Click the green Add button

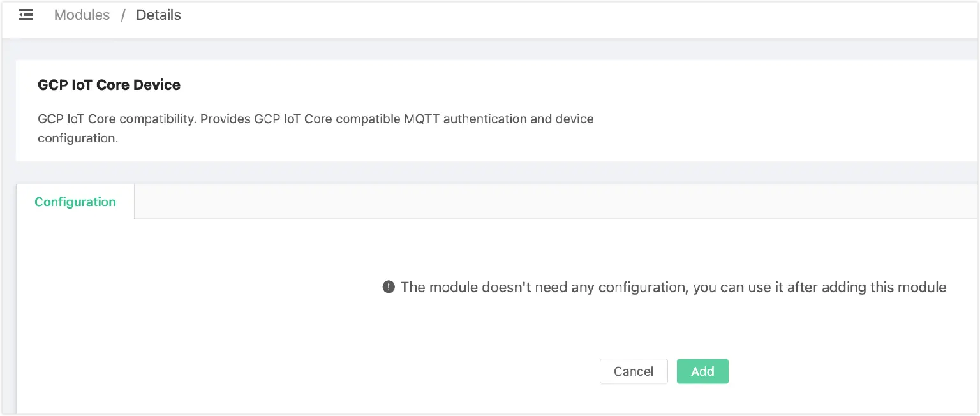click(x=702, y=371)
